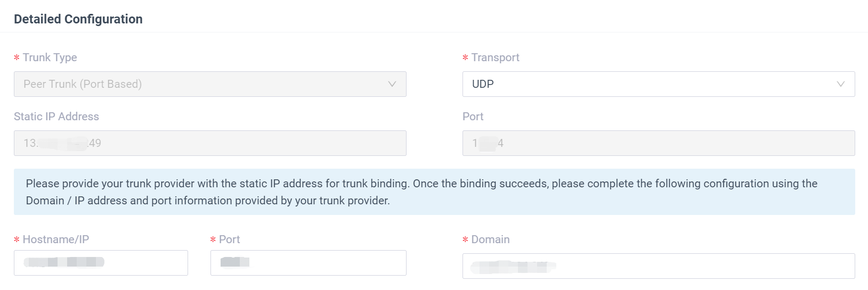Click the Transport dropdown chevron arrow
This screenshot has width=868, height=290.
click(840, 84)
